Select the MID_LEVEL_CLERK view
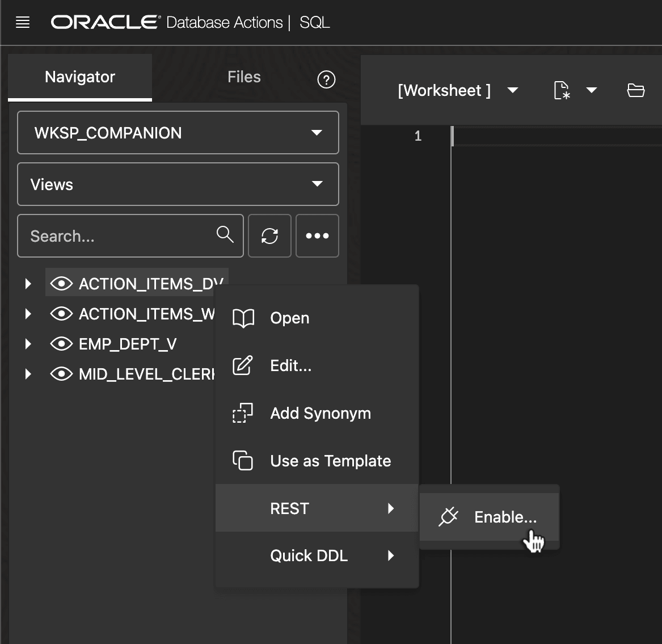 pyautogui.click(x=147, y=374)
